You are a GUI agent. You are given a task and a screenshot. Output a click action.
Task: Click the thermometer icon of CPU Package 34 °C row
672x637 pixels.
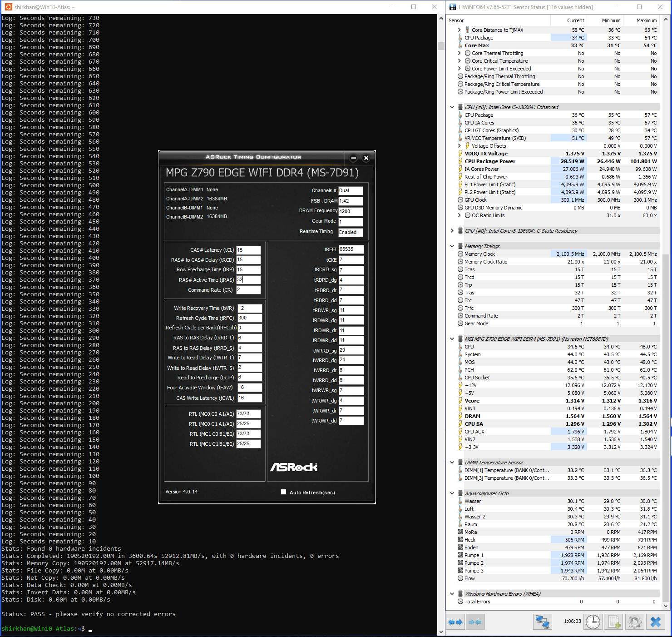click(x=460, y=38)
